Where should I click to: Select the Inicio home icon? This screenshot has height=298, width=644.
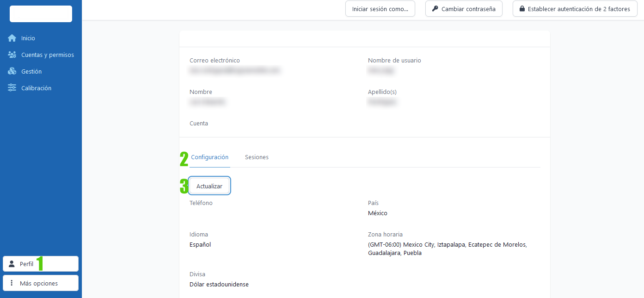12,38
